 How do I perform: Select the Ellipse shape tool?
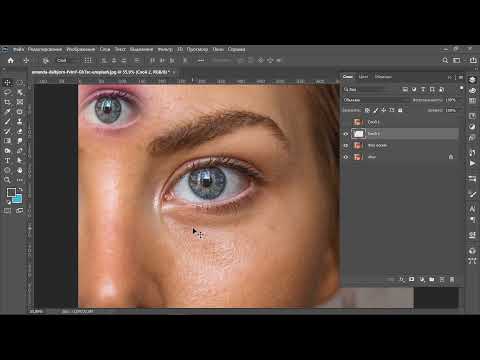(x=7, y=170)
